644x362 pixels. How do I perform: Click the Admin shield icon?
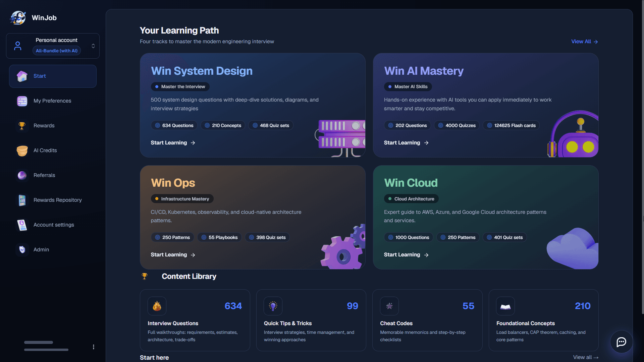pyautogui.click(x=22, y=250)
